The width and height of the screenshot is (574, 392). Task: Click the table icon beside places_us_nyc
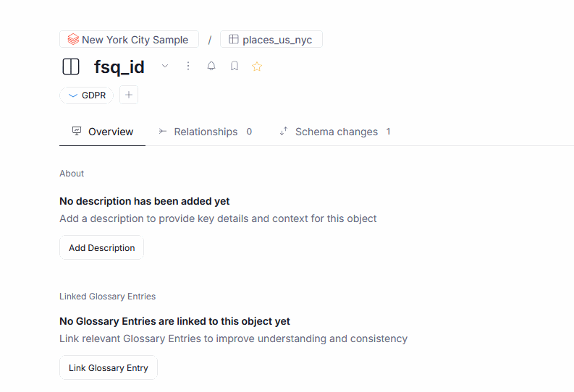[234, 40]
